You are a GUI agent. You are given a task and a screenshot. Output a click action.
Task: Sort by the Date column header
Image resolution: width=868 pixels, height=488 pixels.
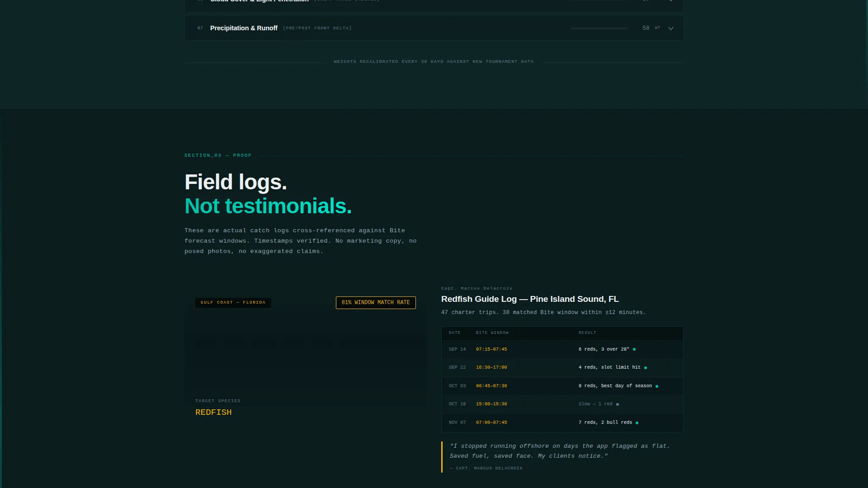coord(454,333)
